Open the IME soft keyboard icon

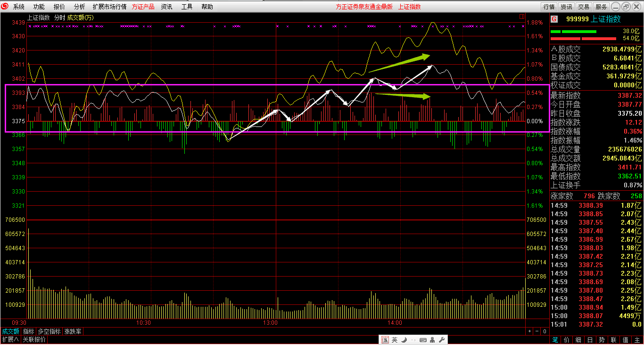[423, 340]
